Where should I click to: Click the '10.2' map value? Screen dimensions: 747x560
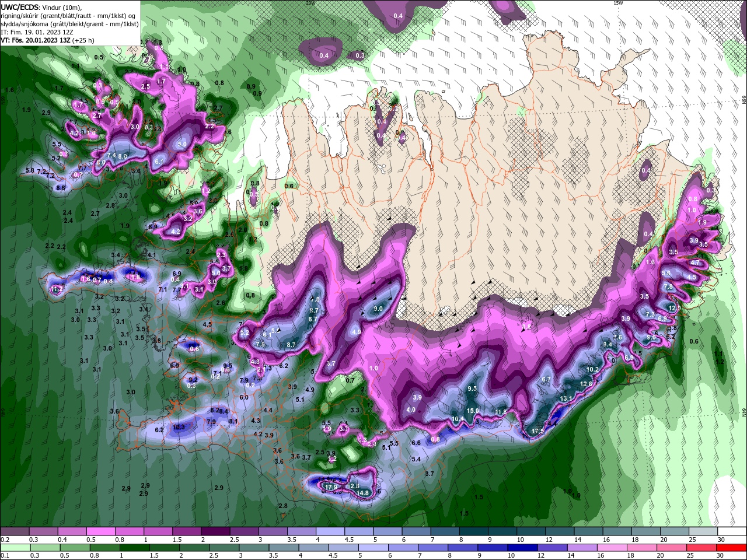(592, 369)
